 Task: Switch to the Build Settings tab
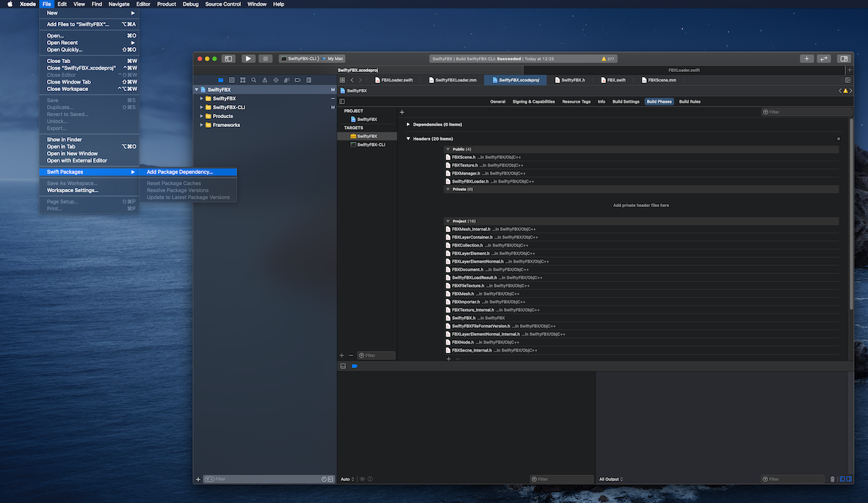pyautogui.click(x=626, y=102)
